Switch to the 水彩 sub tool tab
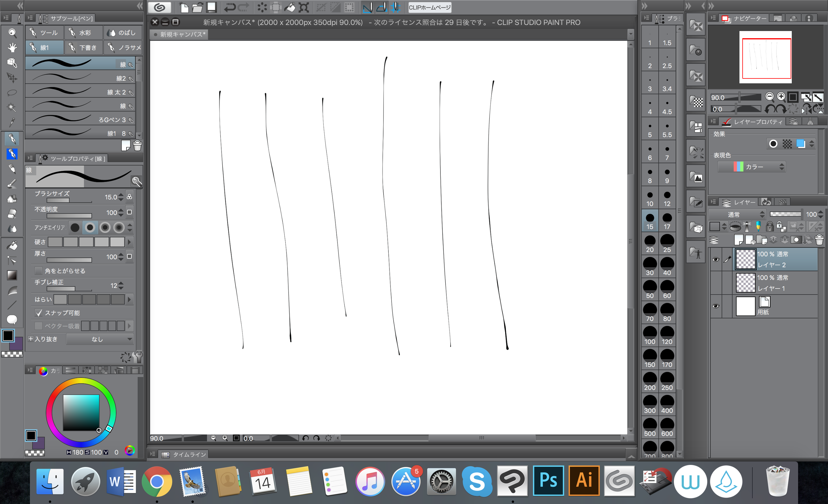Viewport: 828px width, 504px height. pos(83,32)
